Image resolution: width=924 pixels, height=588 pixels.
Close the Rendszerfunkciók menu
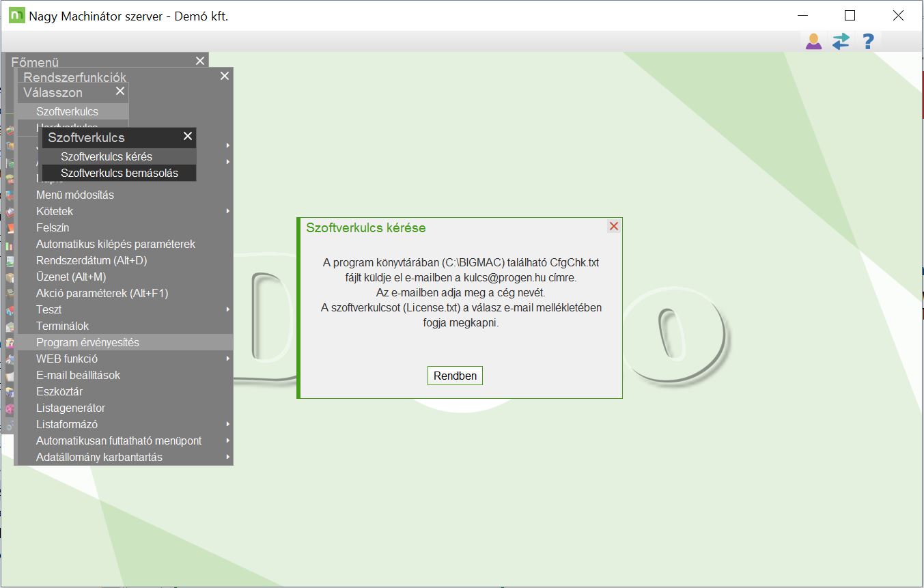(225, 76)
